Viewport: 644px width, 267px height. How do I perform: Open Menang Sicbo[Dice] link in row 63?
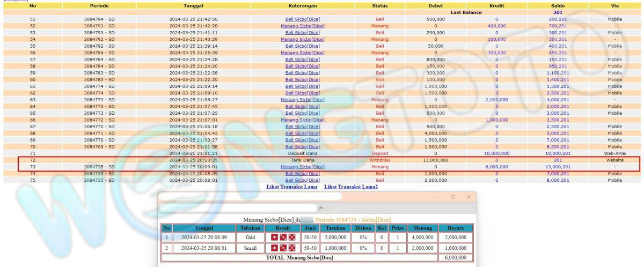[x=302, y=100]
